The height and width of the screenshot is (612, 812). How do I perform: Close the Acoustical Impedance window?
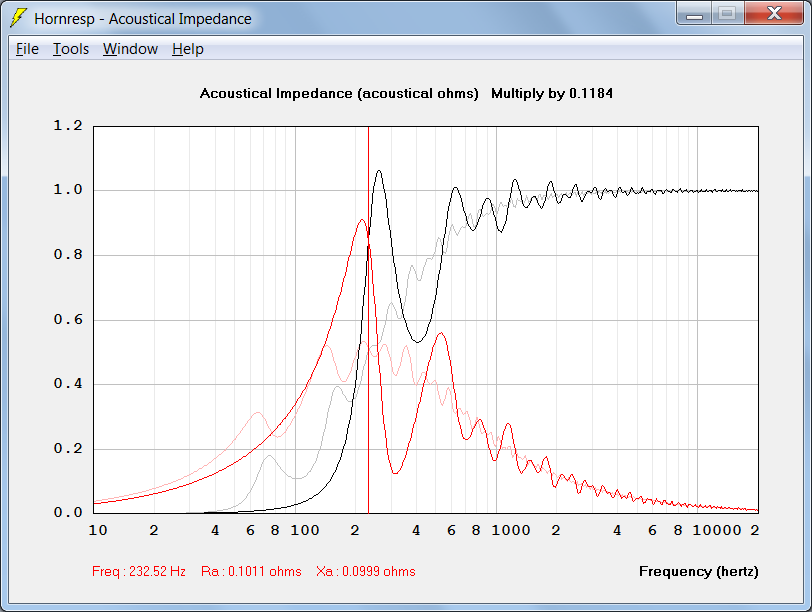(x=774, y=14)
